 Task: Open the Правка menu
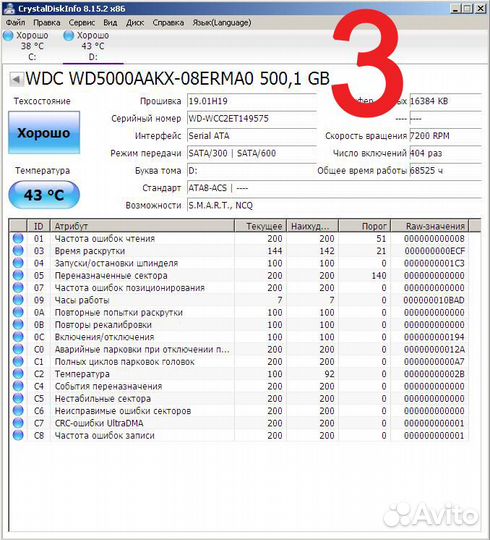pos(47,23)
